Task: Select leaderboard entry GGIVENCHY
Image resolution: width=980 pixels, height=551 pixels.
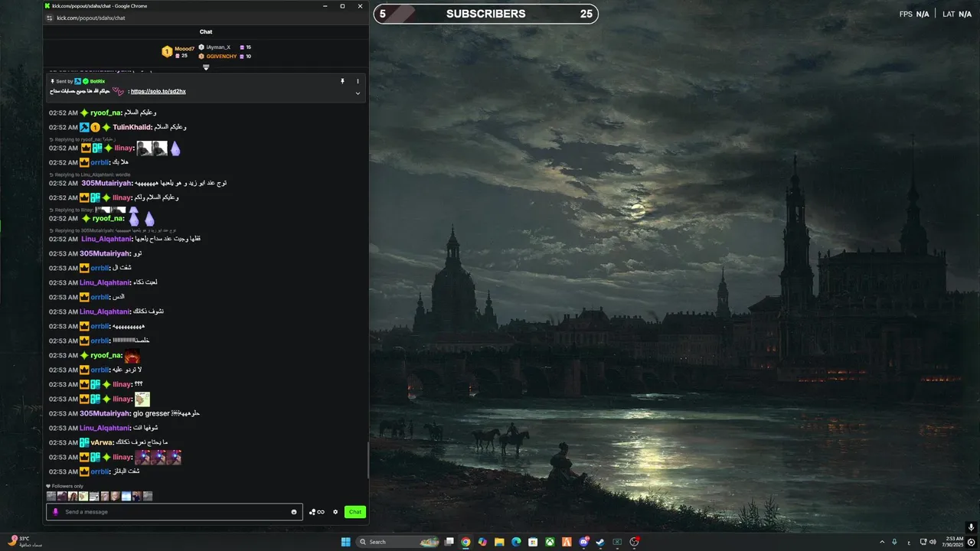Action: [x=221, y=57]
